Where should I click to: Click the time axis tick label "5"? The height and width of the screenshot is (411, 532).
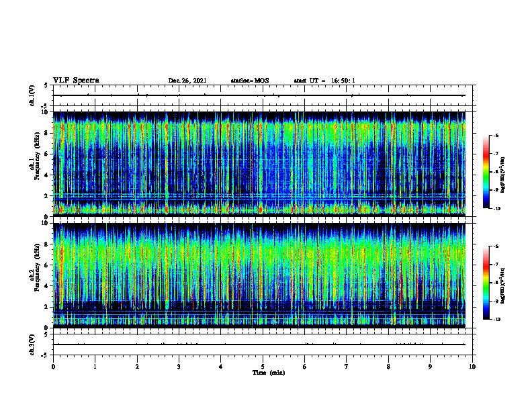tap(263, 367)
